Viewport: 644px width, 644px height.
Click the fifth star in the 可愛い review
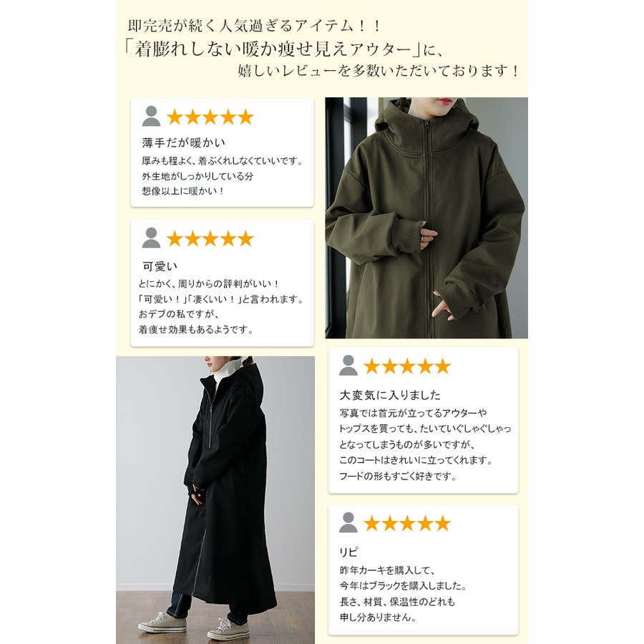tap(245, 238)
